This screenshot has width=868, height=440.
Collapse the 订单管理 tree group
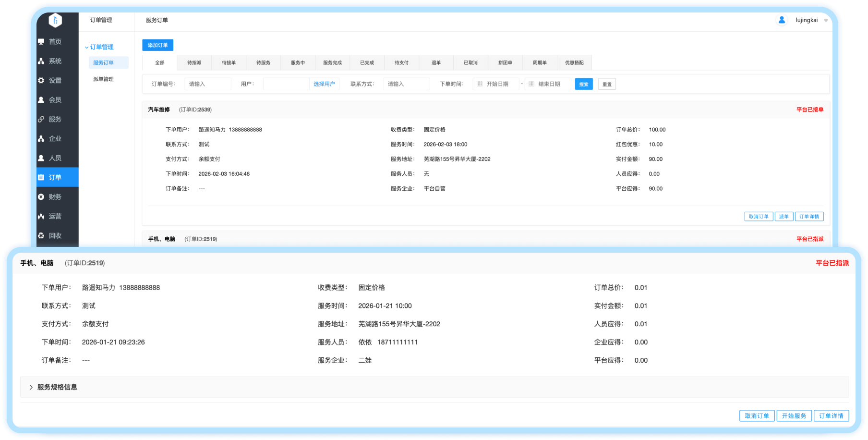(x=87, y=47)
